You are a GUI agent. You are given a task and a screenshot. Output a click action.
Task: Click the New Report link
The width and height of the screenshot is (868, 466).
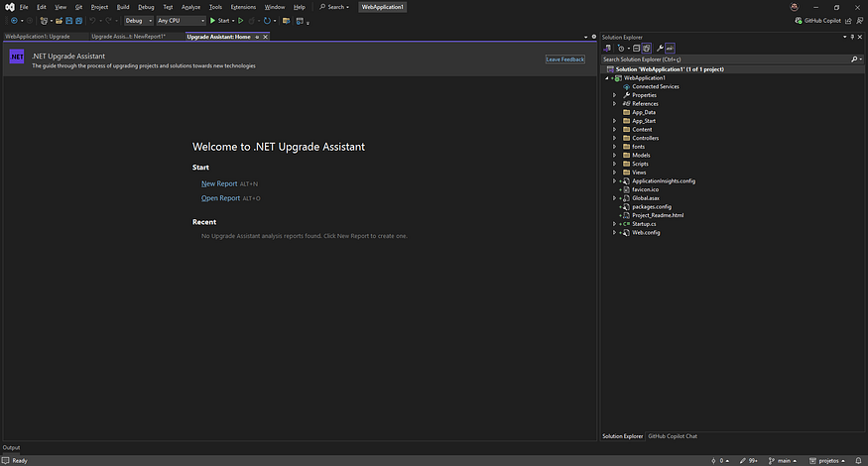219,183
